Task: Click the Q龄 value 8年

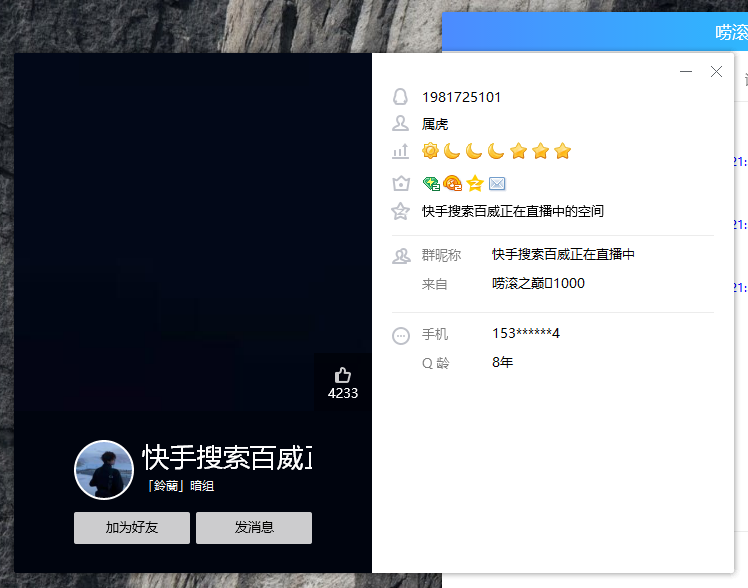Action: 502,362
